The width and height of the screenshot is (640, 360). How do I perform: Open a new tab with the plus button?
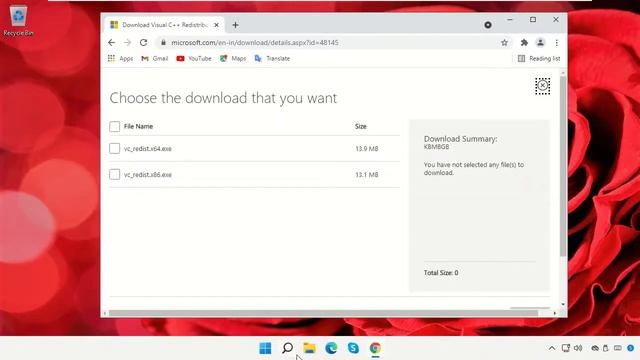coord(236,25)
